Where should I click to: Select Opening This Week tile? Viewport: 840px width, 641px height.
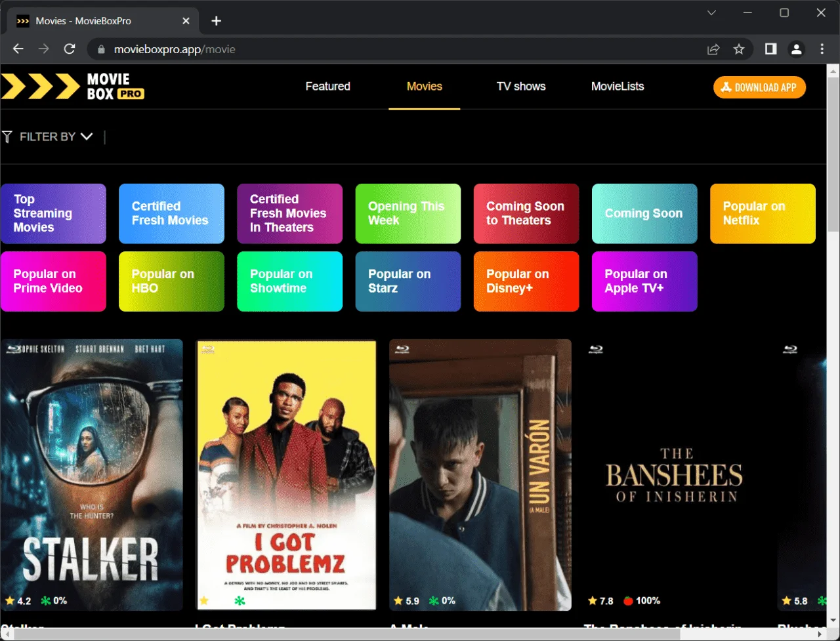408,214
